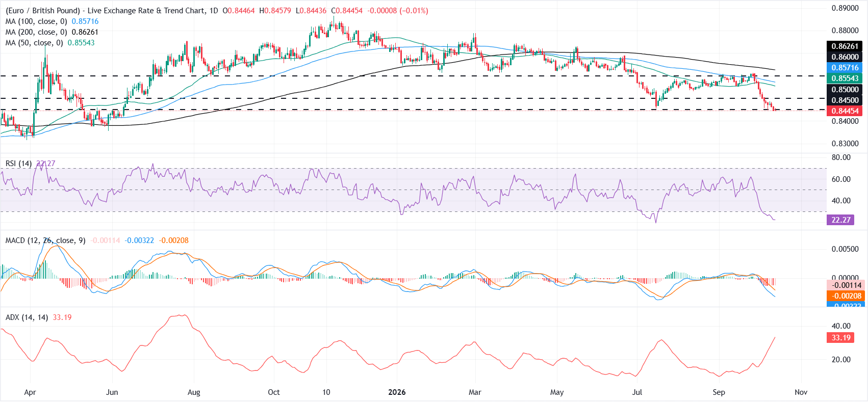Select the close price C0.84454 in header
The width and height of the screenshot is (868, 403).
pos(347,11)
